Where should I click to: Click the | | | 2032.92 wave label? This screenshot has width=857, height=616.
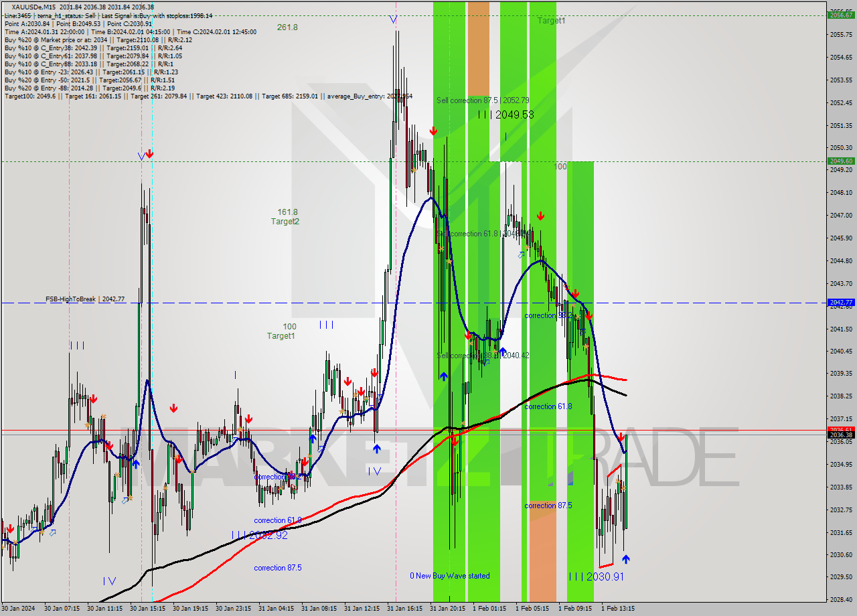point(260,535)
